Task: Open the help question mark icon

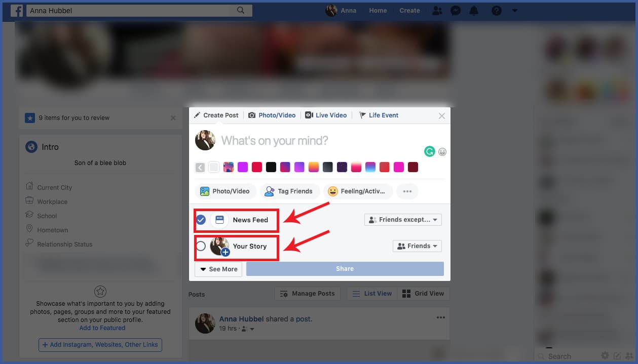Action: 497,10
